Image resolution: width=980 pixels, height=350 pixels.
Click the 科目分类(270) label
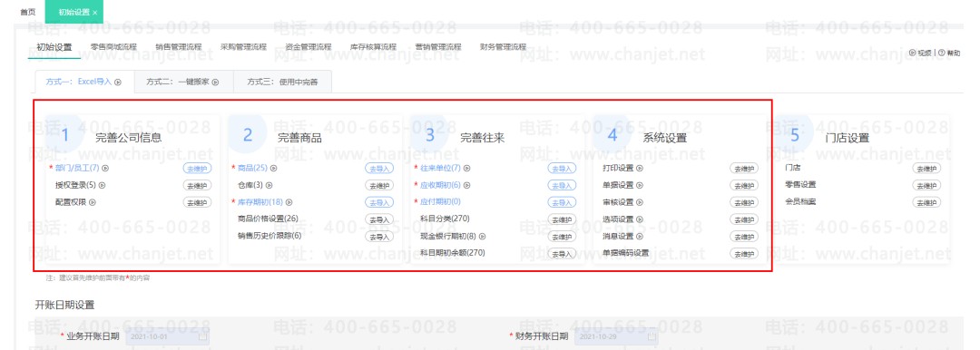445,219
